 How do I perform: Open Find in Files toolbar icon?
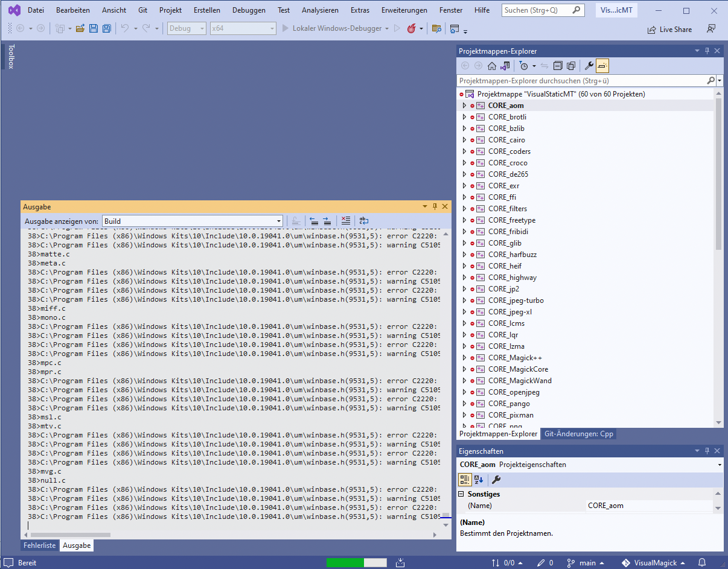[x=436, y=29]
